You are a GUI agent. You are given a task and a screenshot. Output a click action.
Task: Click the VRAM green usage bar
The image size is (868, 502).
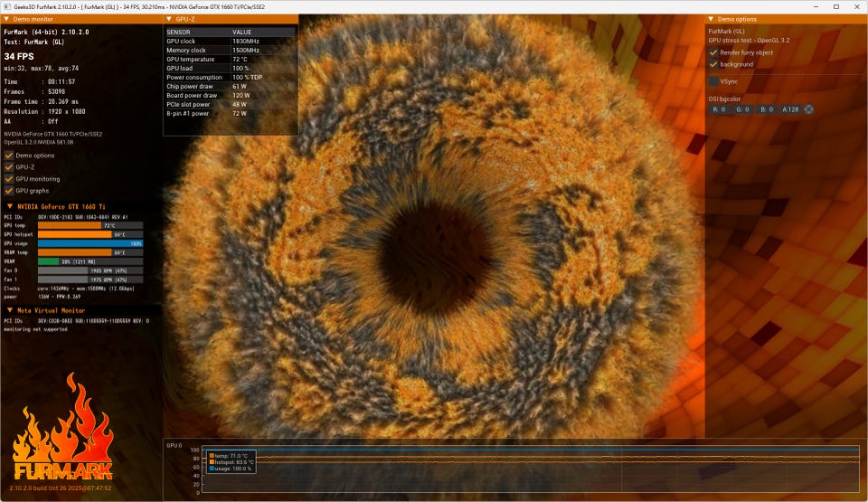[90, 261]
